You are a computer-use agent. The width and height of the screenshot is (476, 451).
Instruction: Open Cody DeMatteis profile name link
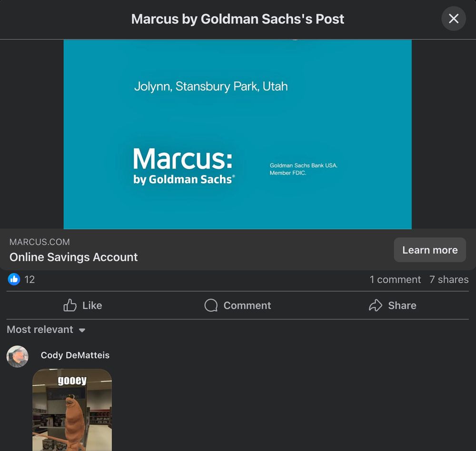click(x=75, y=355)
